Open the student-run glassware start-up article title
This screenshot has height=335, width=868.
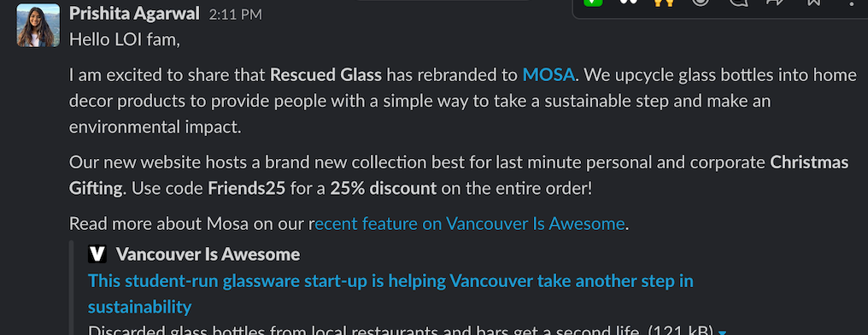tap(390, 293)
